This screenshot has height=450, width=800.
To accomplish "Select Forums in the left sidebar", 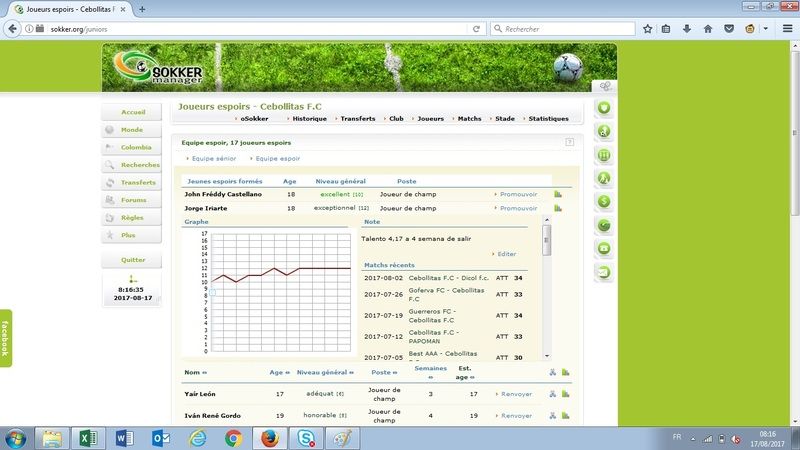I will pyautogui.click(x=133, y=200).
